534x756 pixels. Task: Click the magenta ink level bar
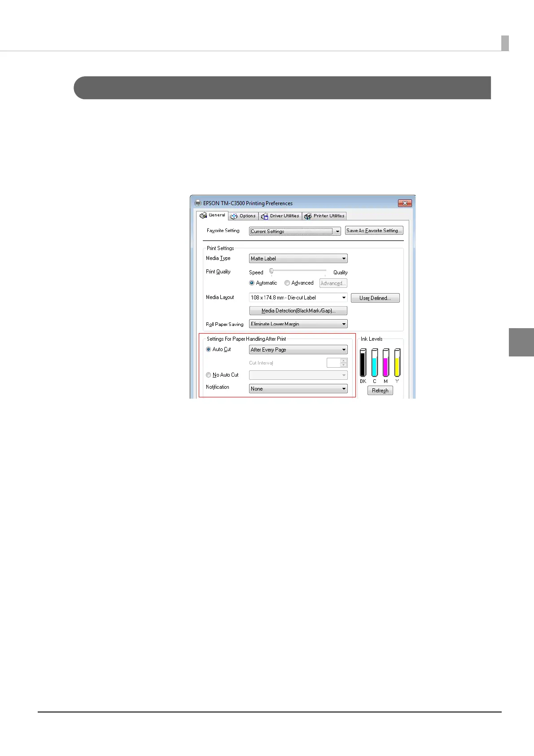tap(386, 363)
